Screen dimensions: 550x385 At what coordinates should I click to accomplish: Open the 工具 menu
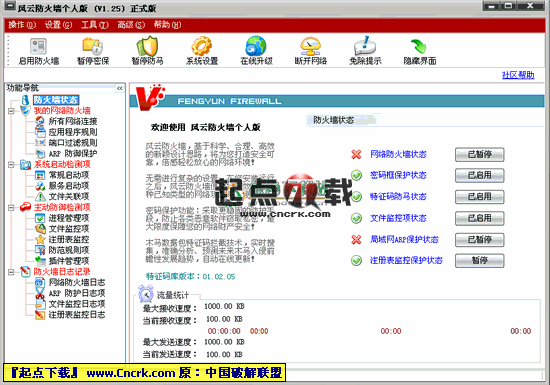click(x=95, y=25)
